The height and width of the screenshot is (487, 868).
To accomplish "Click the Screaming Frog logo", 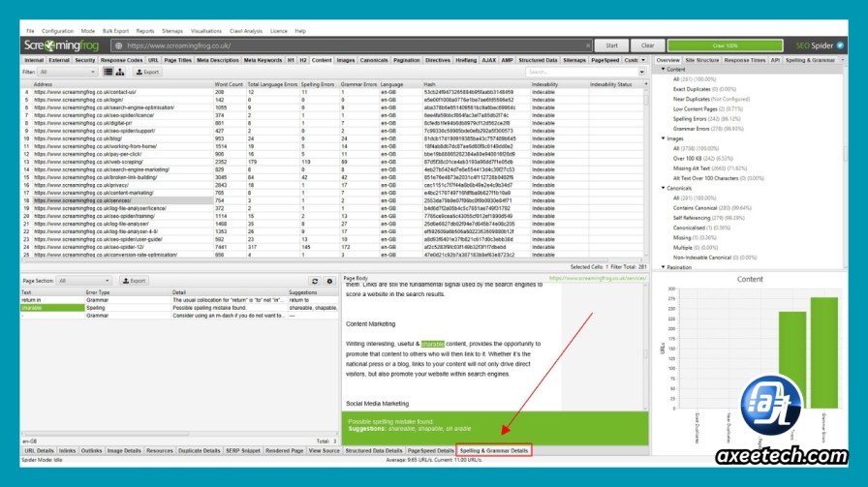I will 61,46.
